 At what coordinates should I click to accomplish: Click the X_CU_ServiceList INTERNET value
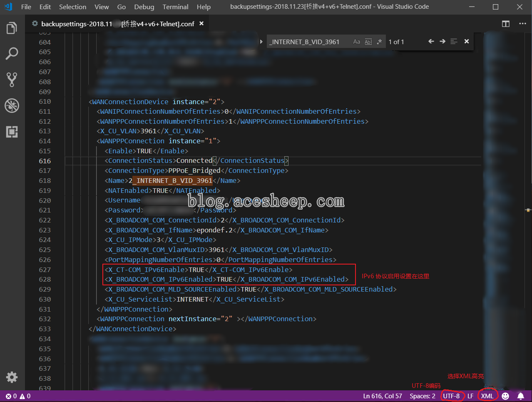point(192,299)
